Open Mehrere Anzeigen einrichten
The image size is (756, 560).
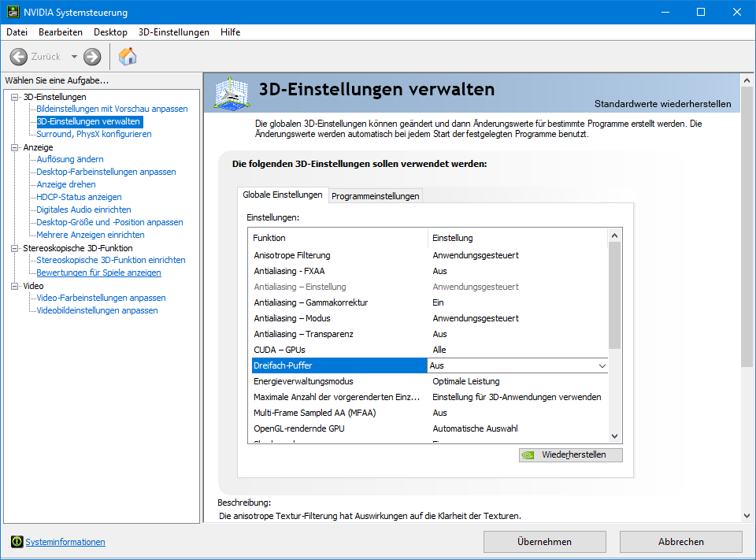91,235
